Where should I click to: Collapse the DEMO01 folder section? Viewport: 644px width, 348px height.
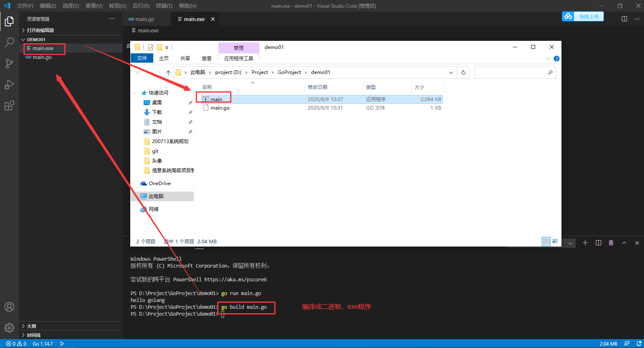[36, 40]
